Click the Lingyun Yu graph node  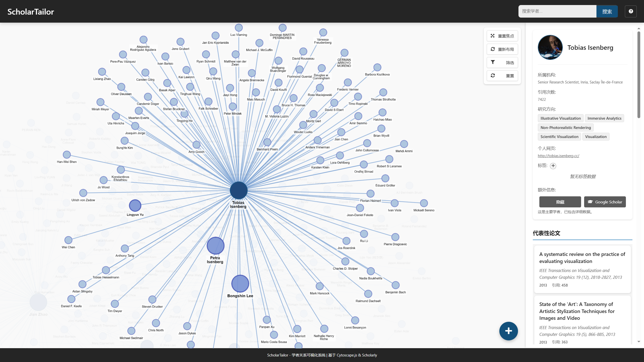[x=135, y=205]
